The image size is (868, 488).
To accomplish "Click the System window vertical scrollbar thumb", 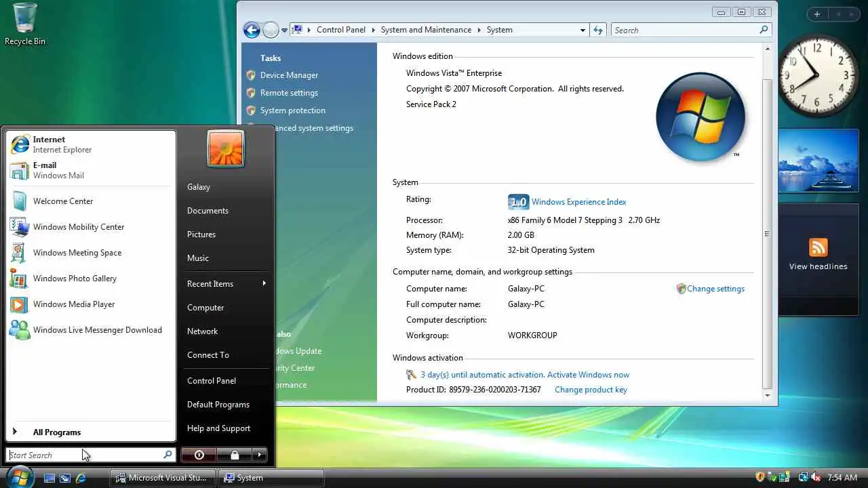I will click(767, 234).
